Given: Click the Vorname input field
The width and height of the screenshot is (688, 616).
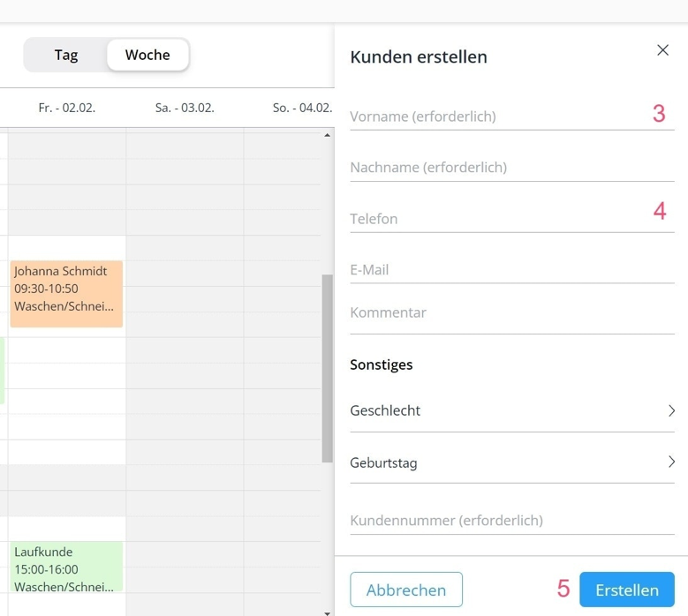Looking at the screenshot, I should (x=495, y=116).
